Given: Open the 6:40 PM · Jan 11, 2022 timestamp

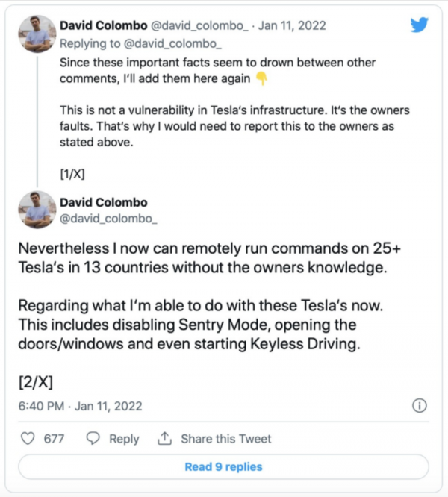Looking at the screenshot, I should coord(80,407).
